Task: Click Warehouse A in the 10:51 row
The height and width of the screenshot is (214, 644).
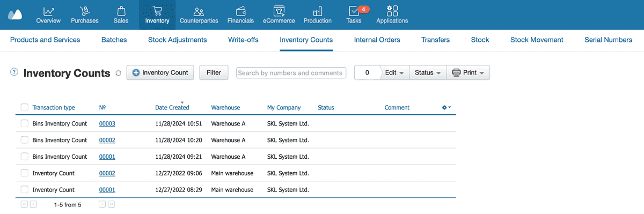Action: pos(228,123)
